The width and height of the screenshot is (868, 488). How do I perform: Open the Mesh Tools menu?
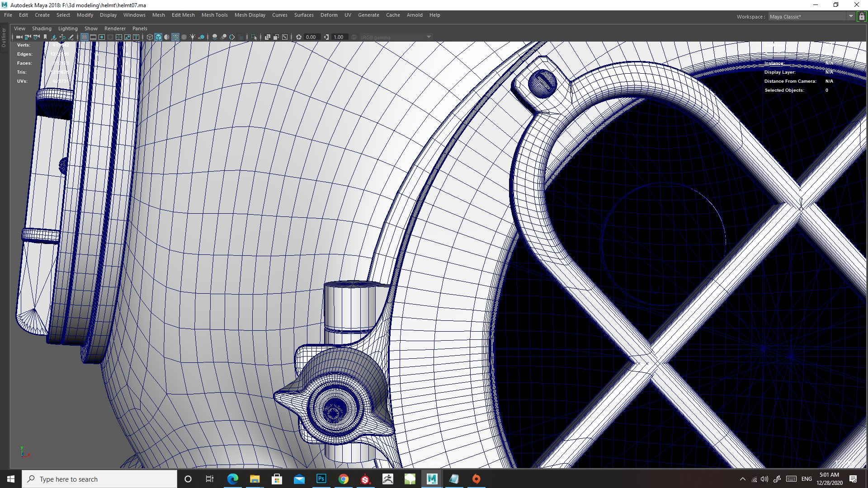pyautogui.click(x=214, y=15)
